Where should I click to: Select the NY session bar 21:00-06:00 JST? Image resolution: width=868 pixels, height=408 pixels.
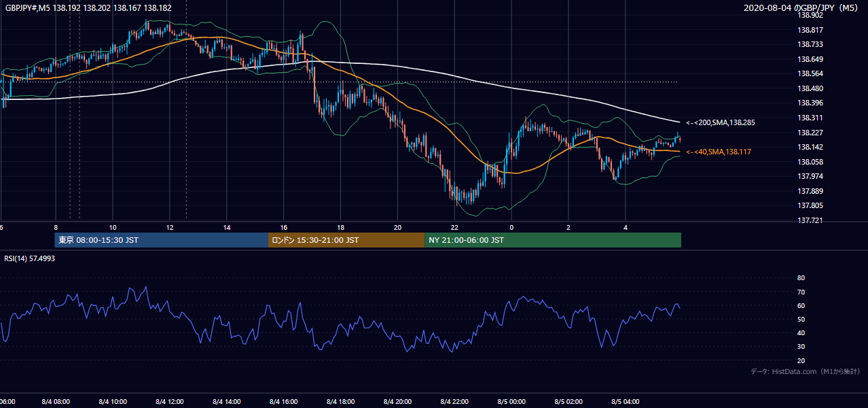click(x=553, y=240)
